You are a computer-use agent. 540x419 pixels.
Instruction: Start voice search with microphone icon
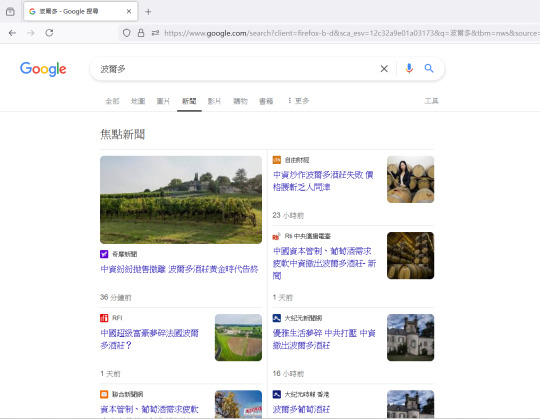(409, 69)
